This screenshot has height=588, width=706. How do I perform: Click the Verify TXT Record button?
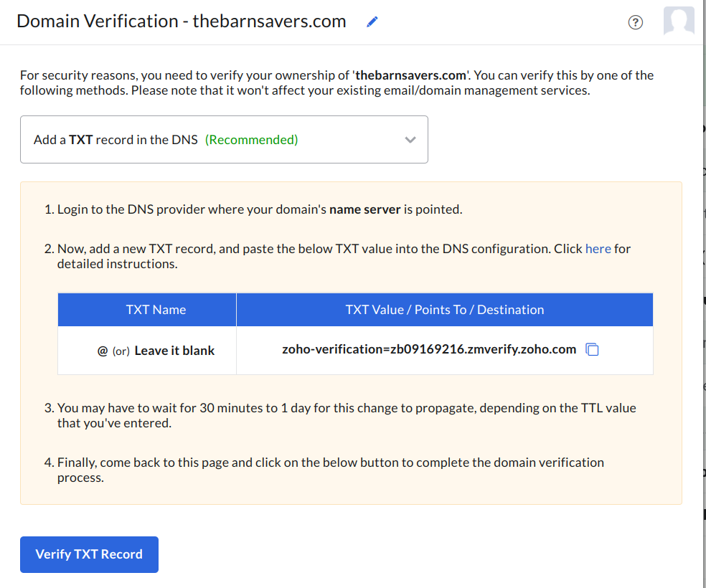[x=89, y=554]
